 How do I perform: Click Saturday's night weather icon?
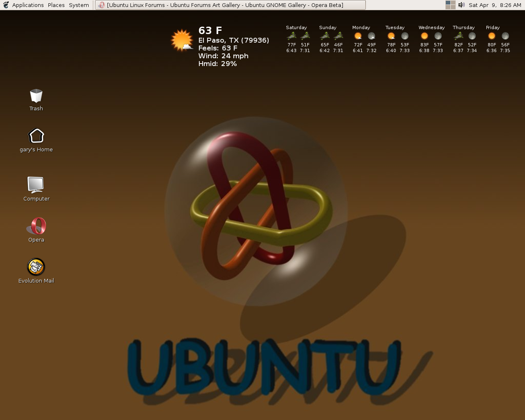click(x=305, y=36)
